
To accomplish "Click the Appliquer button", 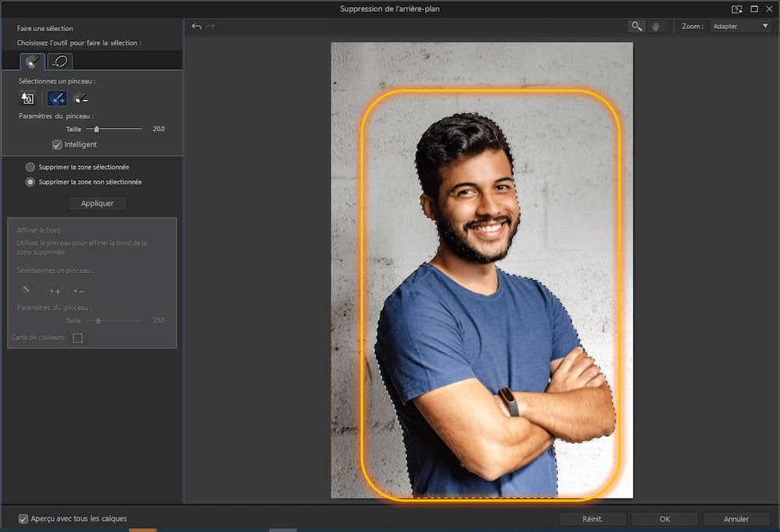I will [97, 203].
